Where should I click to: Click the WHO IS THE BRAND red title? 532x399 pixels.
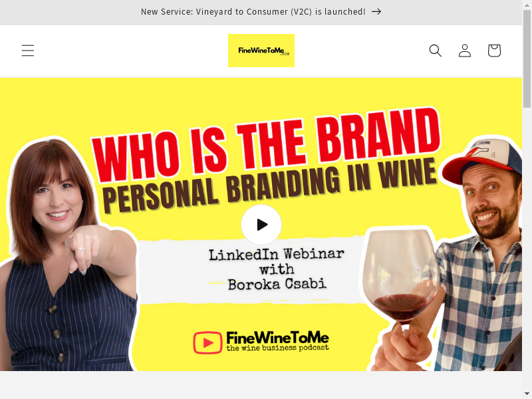coord(267,144)
